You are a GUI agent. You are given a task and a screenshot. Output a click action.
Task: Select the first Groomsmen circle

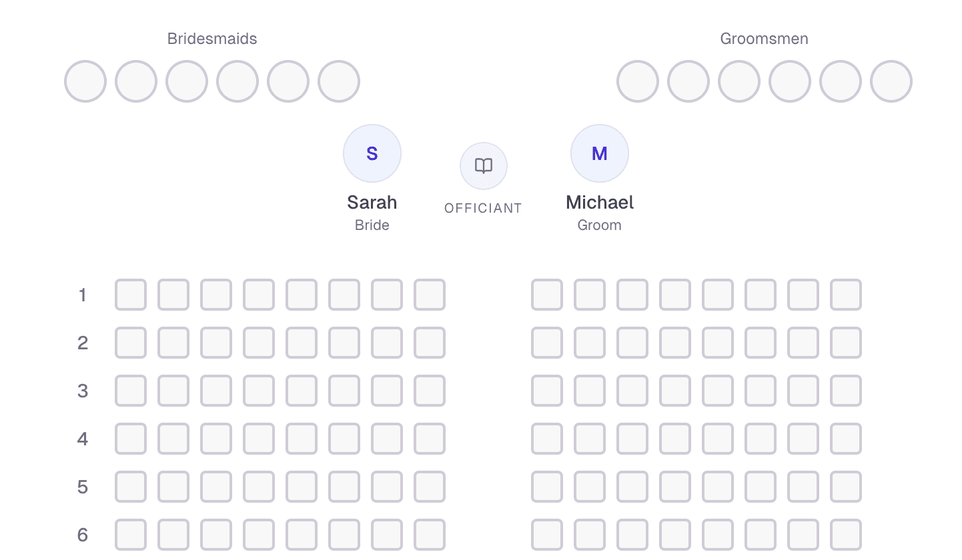click(x=637, y=81)
